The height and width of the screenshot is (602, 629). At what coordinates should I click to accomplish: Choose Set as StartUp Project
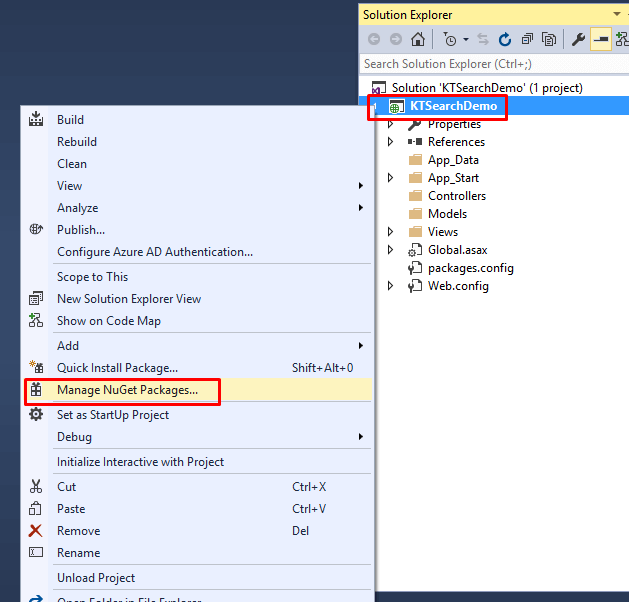point(197,415)
